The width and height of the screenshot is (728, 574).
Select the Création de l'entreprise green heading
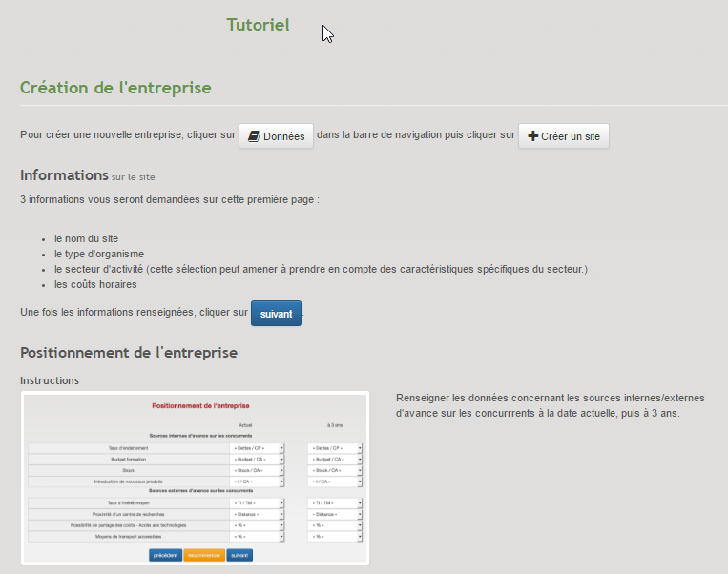pos(115,88)
